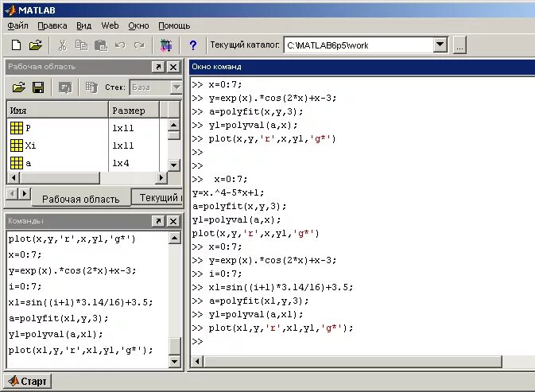The height and width of the screenshot is (392, 535).
Task: Click the New file icon in toolbar
Action: click(16, 45)
